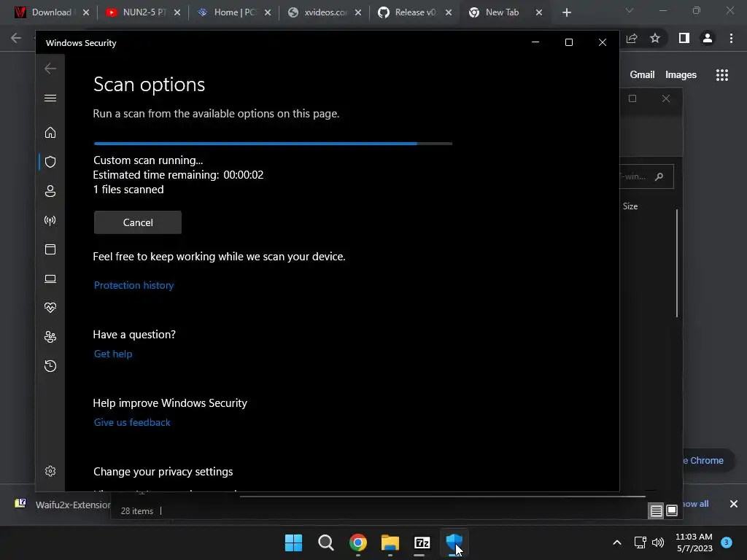Click the Explorer horizontal scrollbar
Screen dimensions: 747x560
pos(442,496)
